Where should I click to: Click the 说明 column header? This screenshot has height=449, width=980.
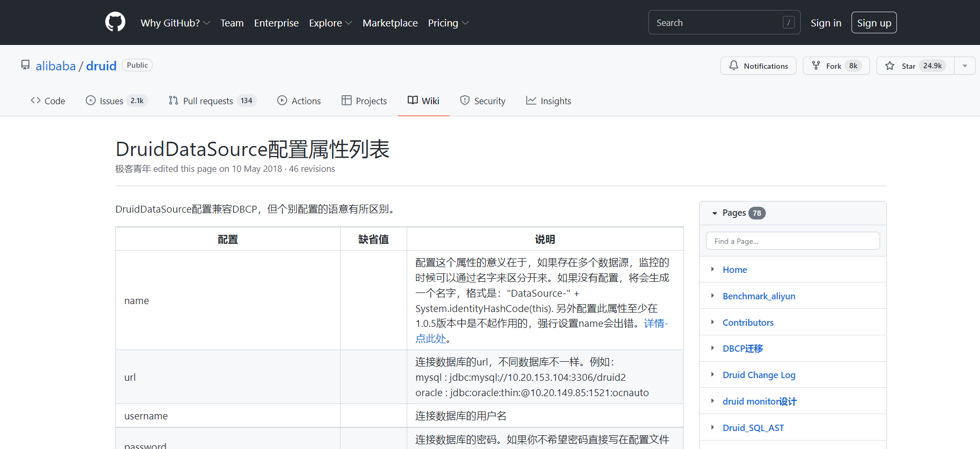(545, 239)
